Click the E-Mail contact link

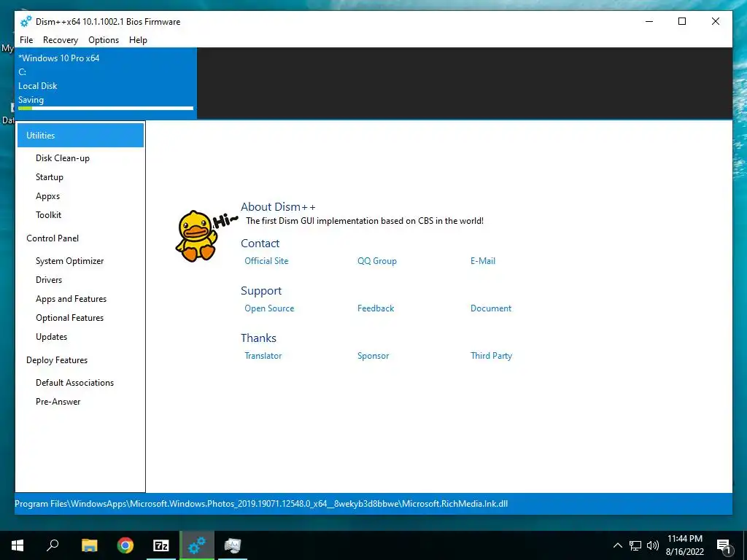(x=483, y=261)
